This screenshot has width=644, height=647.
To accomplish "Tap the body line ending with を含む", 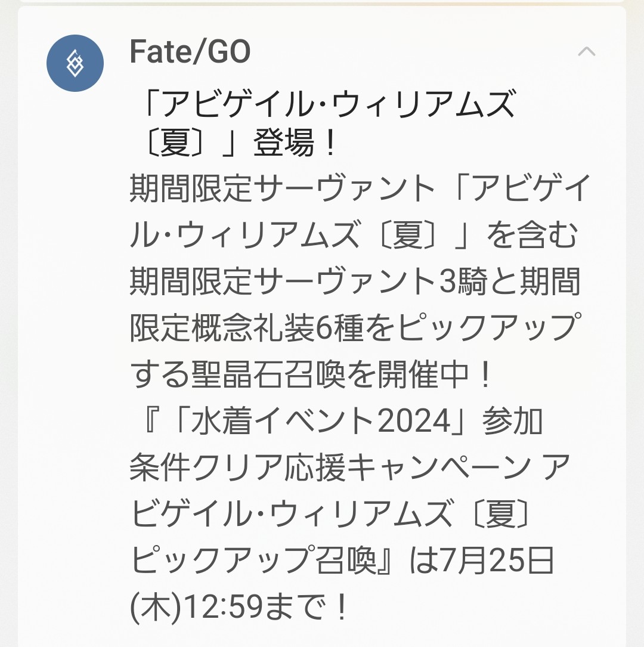I will click(x=354, y=237).
